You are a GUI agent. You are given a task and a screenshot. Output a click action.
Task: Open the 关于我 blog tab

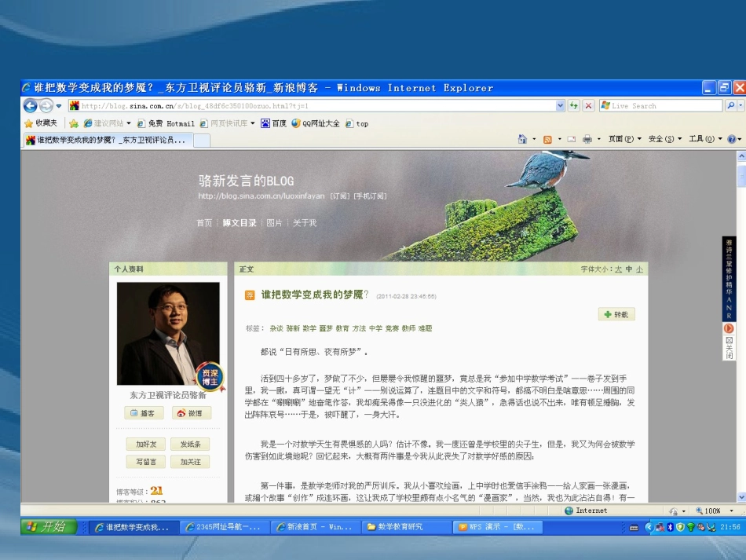pyautogui.click(x=305, y=223)
